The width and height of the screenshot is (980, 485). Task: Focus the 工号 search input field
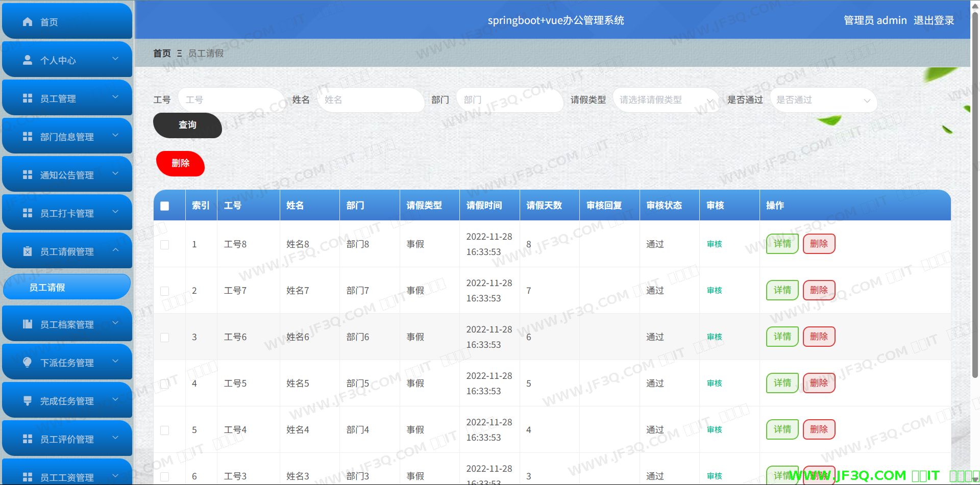pyautogui.click(x=231, y=100)
